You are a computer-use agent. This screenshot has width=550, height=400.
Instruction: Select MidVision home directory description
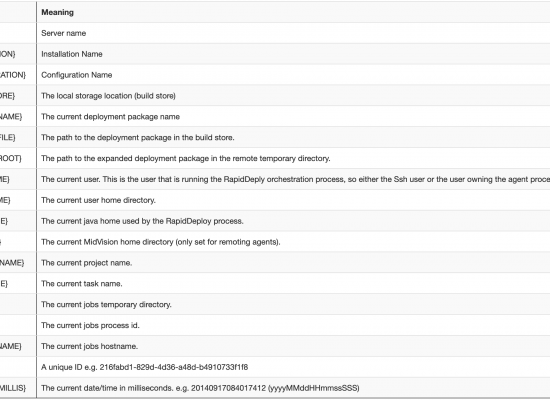point(161,242)
